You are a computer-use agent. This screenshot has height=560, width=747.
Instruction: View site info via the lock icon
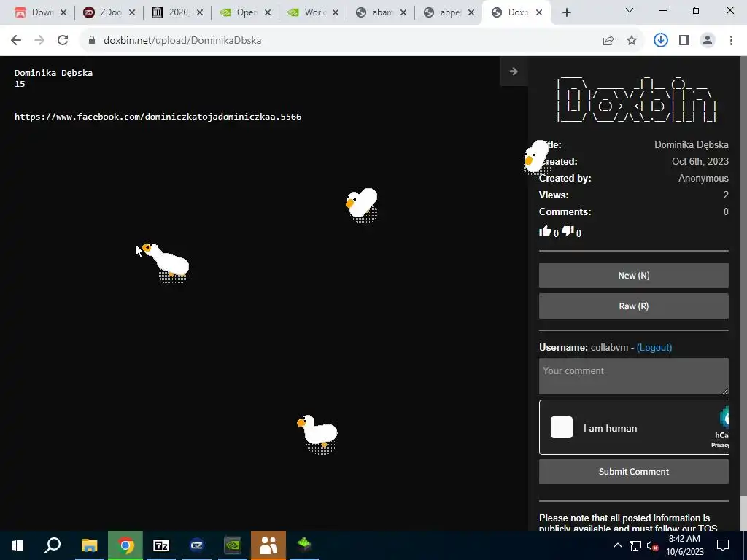(x=92, y=41)
